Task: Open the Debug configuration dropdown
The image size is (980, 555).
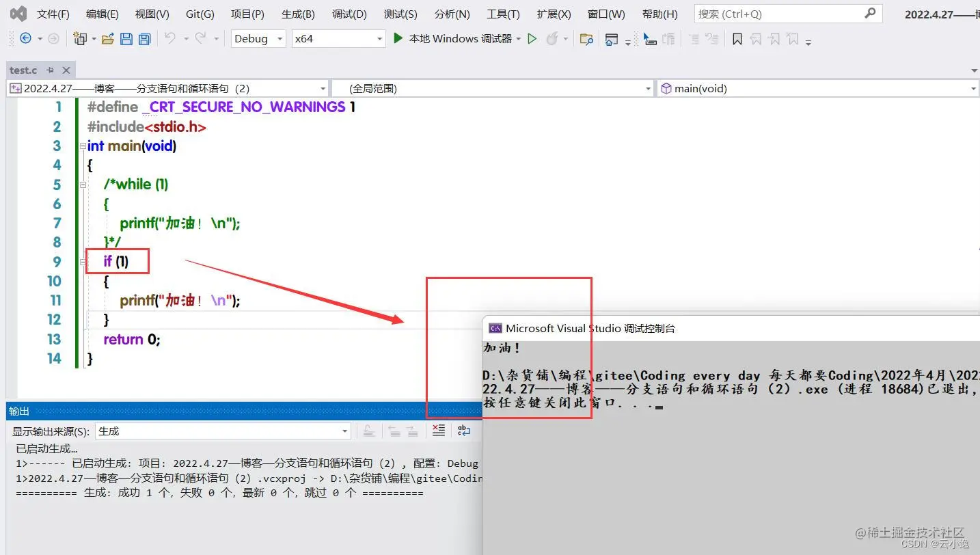Action: pos(258,39)
